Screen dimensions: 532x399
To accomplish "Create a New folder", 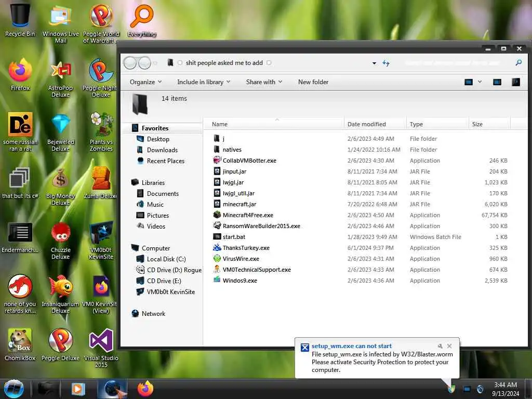I will tap(313, 82).
